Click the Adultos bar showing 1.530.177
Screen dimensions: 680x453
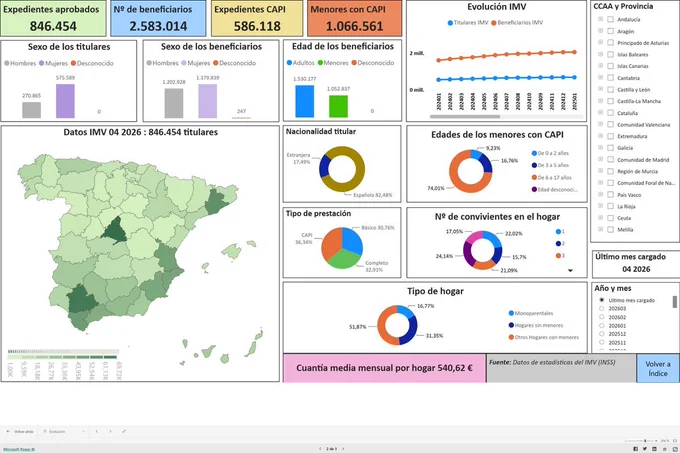click(x=304, y=101)
